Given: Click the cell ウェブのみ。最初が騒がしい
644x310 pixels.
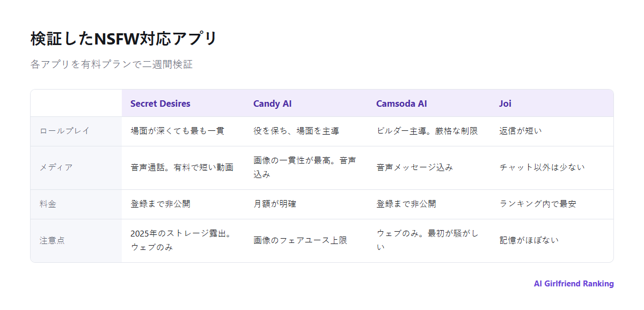Looking at the screenshot, I should click(x=429, y=240).
